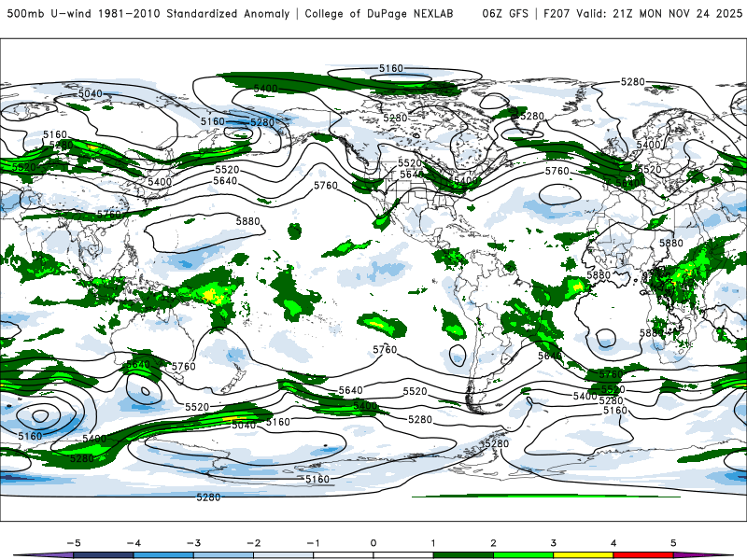747x560 pixels.
Task: Select the dark navy swatch between -5 and -4
Action: click(x=104, y=555)
